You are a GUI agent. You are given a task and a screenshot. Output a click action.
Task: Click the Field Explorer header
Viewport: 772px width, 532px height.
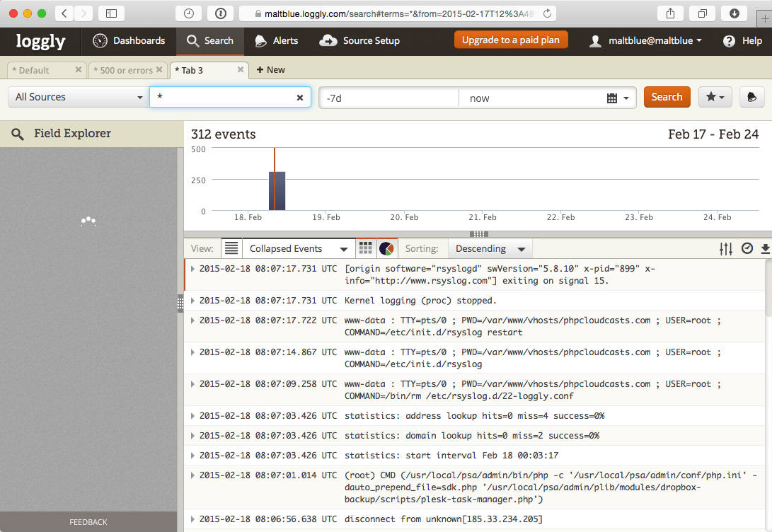[72, 134]
